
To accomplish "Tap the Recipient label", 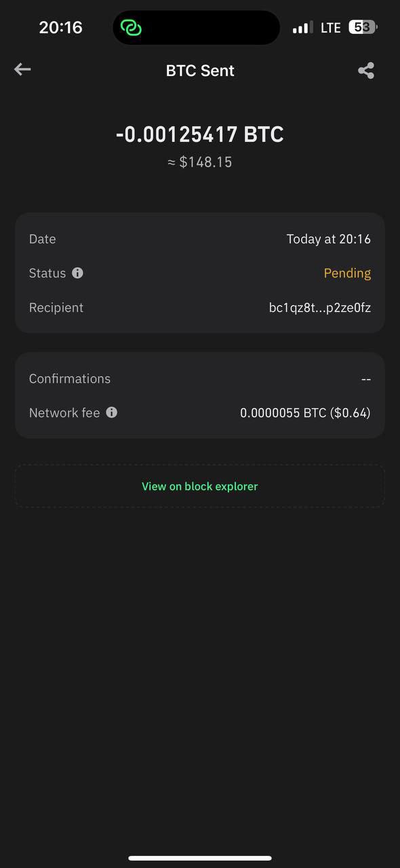I will click(x=56, y=307).
